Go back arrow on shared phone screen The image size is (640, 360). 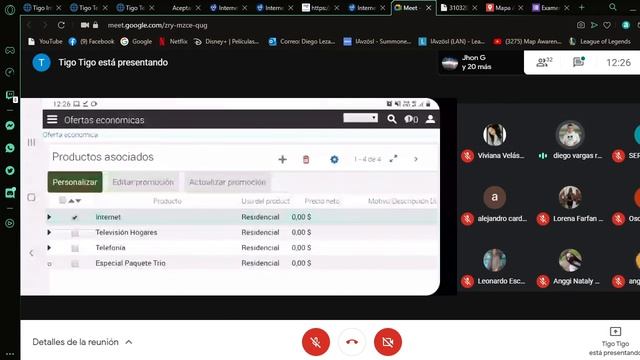(x=31, y=253)
